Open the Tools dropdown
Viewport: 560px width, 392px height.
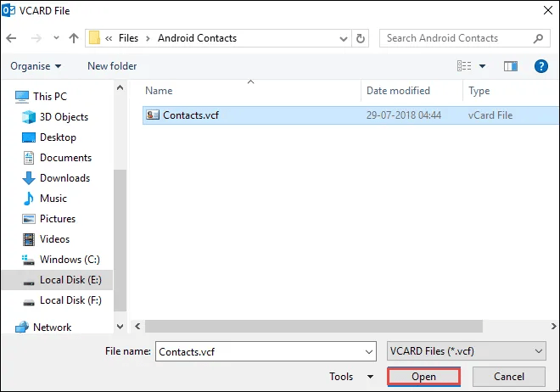pyautogui.click(x=351, y=377)
